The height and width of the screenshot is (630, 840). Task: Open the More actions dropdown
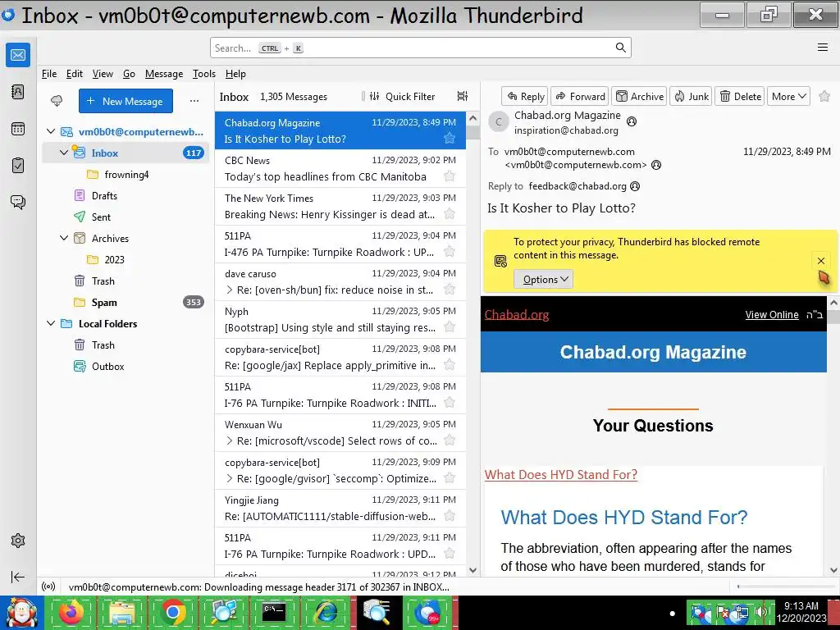[x=788, y=97]
